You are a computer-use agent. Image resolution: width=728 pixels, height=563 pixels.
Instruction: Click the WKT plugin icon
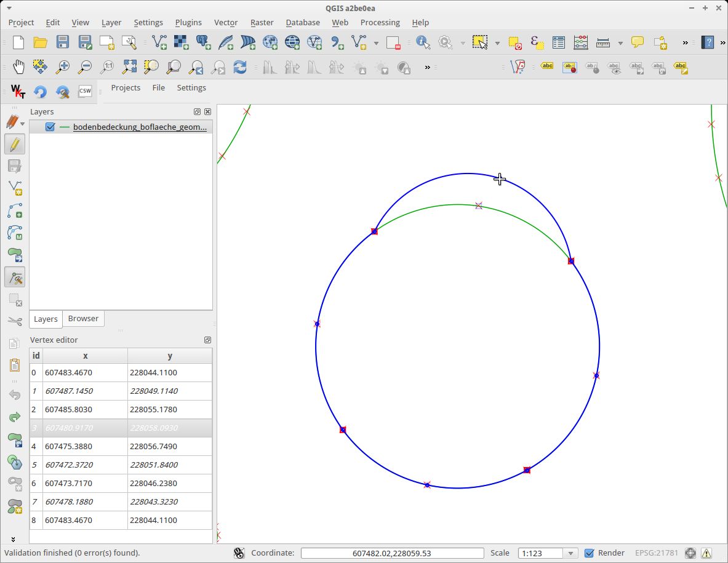(x=18, y=92)
